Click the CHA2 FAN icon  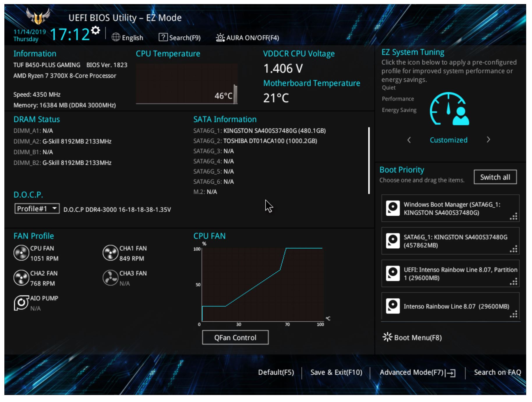coord(21,278)
